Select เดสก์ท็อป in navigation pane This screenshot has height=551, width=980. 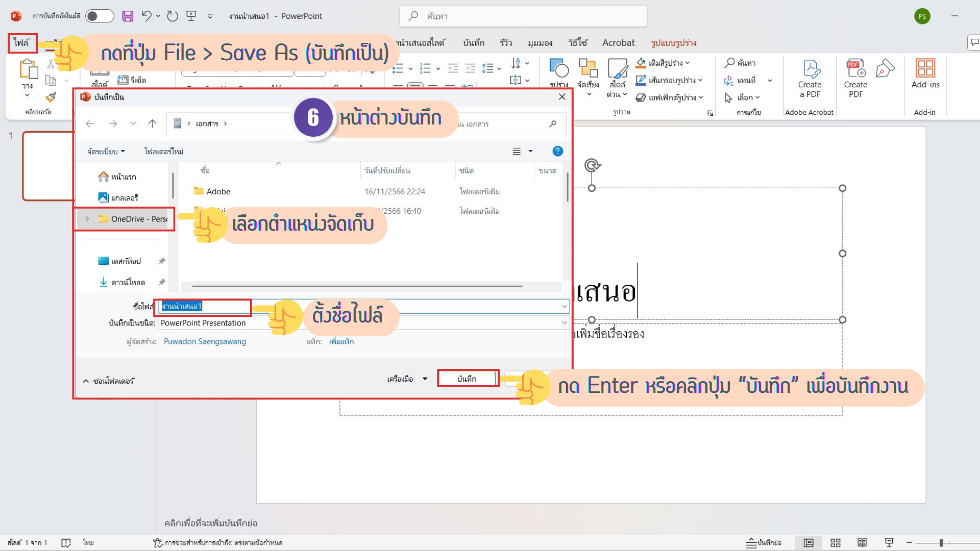tap(119, 261)
